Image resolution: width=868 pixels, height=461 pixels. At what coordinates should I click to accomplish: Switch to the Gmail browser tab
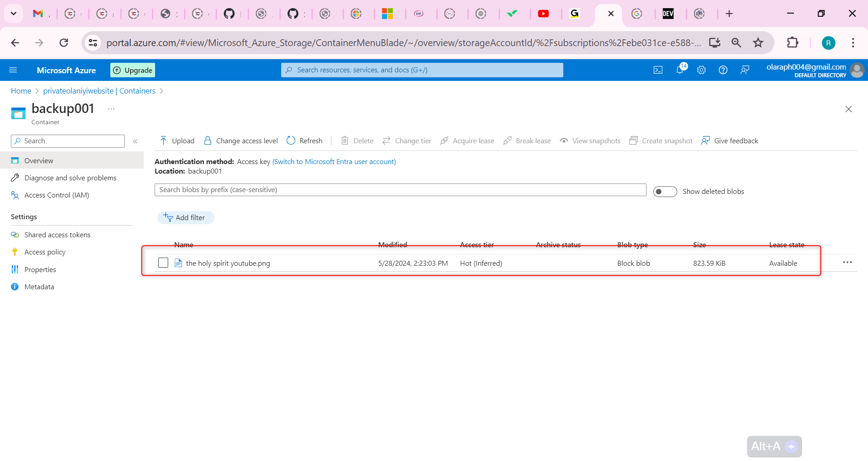38,14
